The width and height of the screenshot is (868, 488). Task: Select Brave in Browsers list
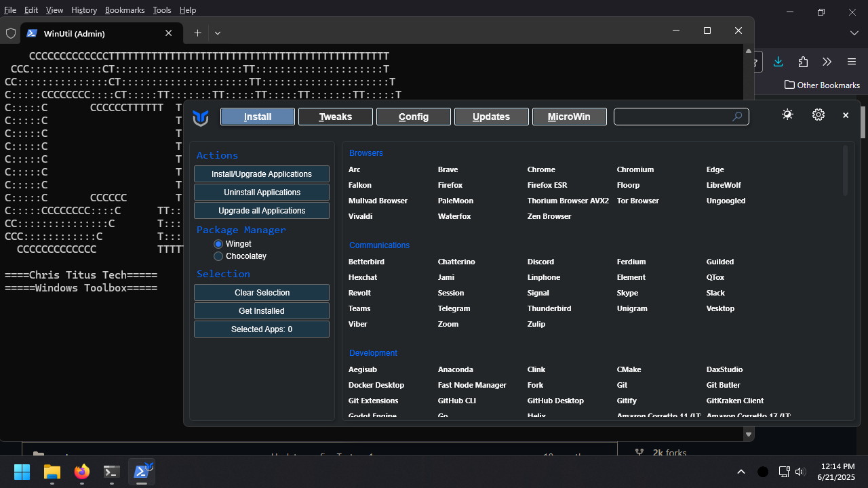click(448, 169)
